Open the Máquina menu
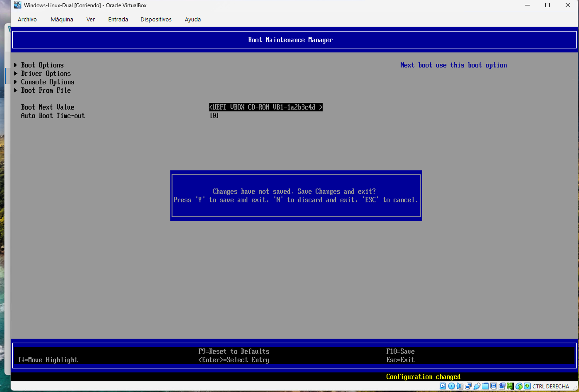This screenshot has height=392, width=579. 62,20
